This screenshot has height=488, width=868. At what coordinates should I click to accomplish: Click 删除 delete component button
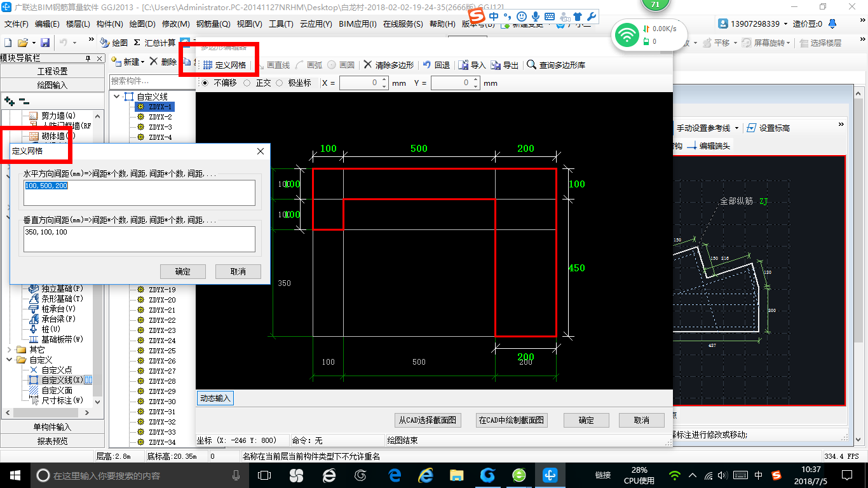(x=163, y=62)
